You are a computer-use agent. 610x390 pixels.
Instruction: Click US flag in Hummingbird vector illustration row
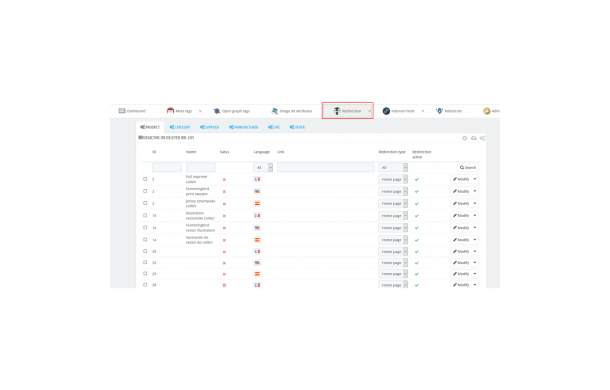click(x=257, y=227)
